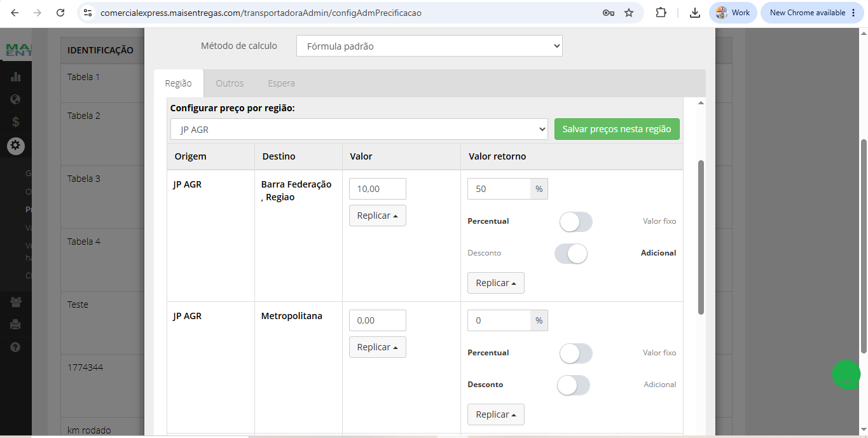Select the settings gear icon in sidebar

click(16, 146)
